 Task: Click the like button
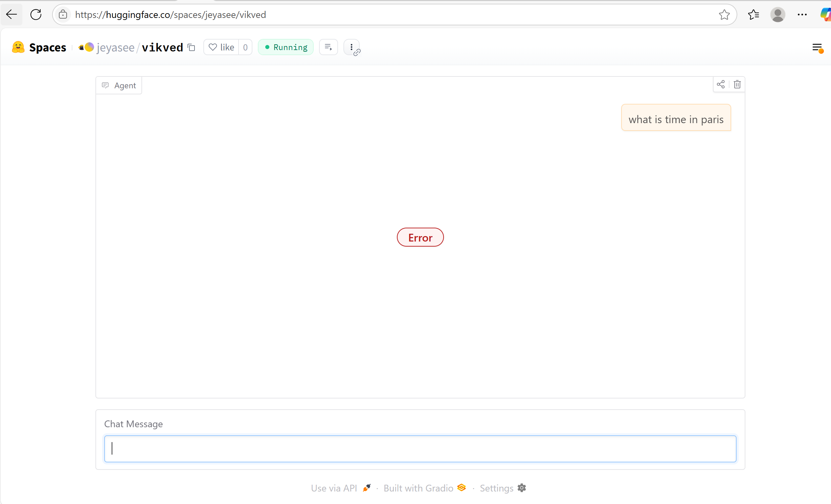[221, 47]
